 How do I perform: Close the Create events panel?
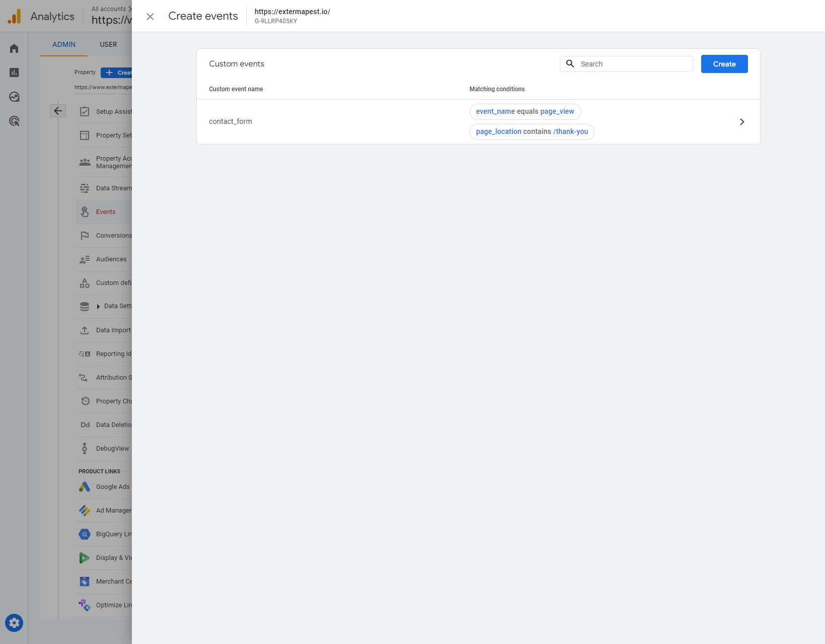point(150,17)
